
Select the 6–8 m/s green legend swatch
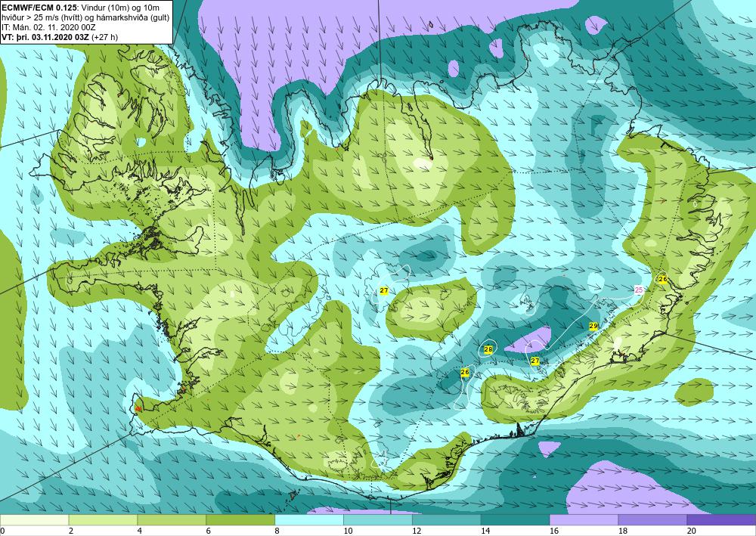(240, 520)
